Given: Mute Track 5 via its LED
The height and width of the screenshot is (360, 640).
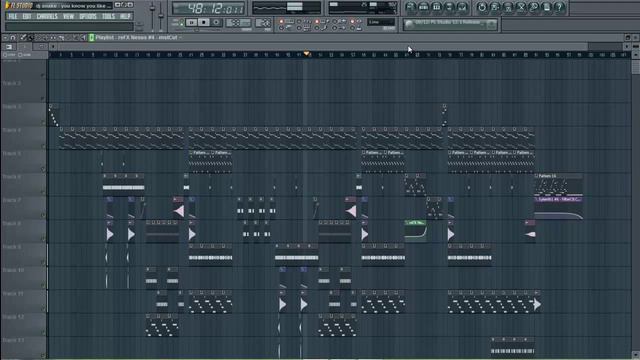Looking at the screenshot, I should pos(42,169).
